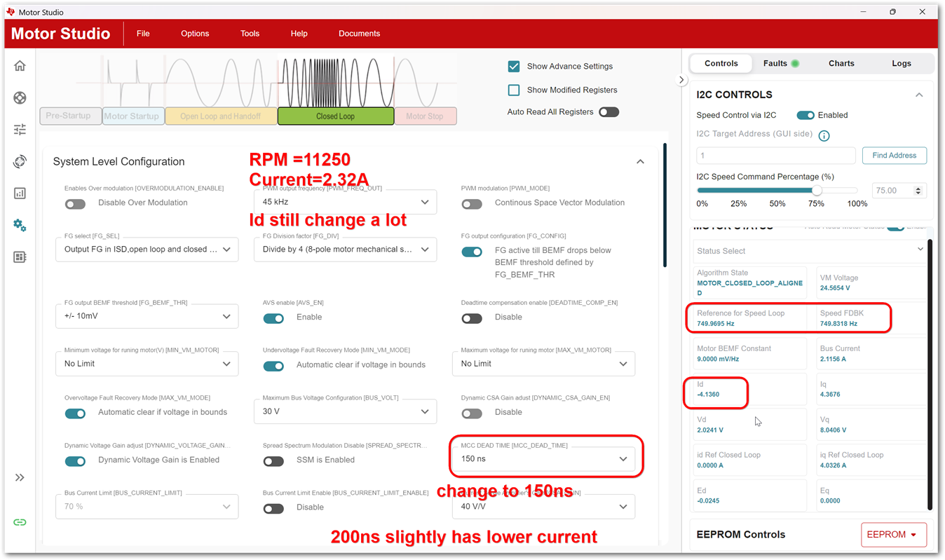
Task: Open the wheel-shaped icon in left sidebar
Action: (x=20, y=98)
